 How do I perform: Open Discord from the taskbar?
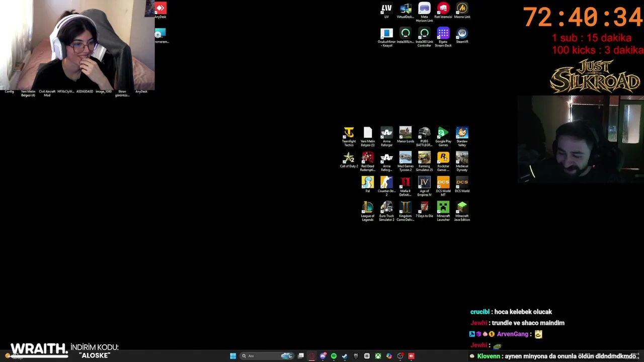(323, 356)
